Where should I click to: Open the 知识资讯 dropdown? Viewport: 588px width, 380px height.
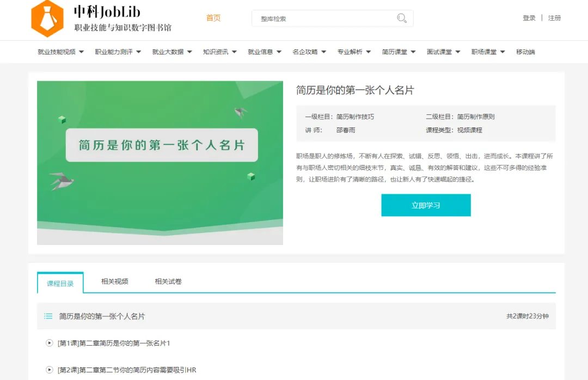click(219, 52)
